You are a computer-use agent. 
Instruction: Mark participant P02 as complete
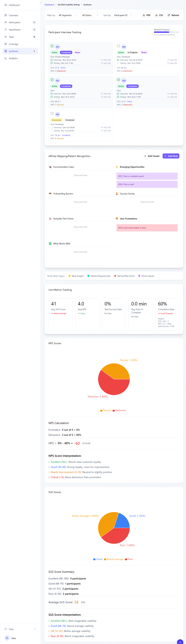pyautogui.click(x=118, y=46)
